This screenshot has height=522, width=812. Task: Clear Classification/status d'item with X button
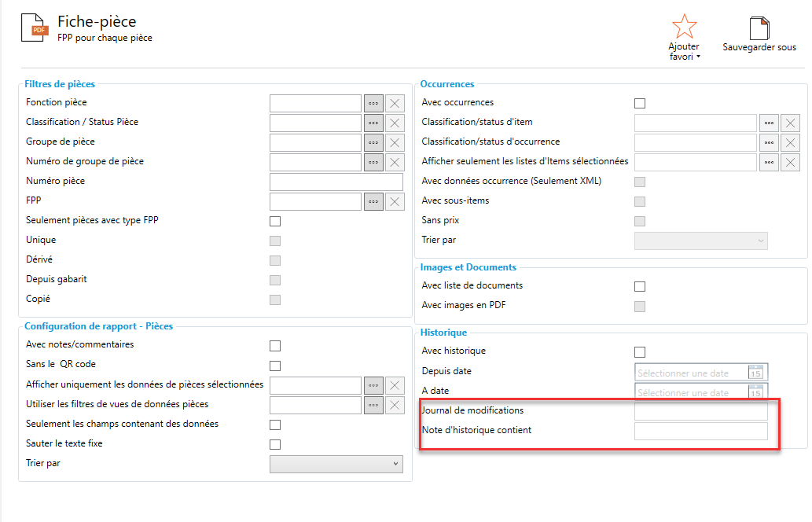[x=791, y=123]
